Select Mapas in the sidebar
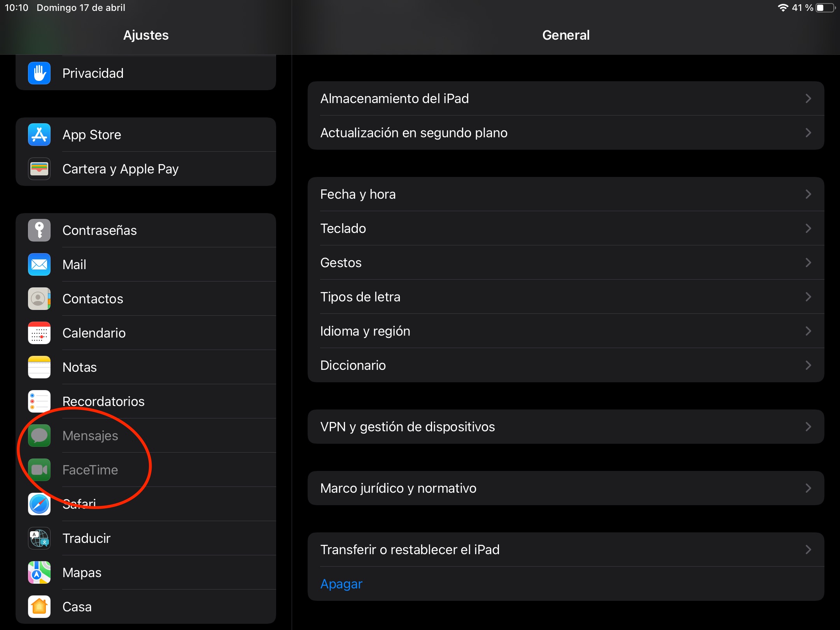The image size is (840, 630). tap(146, 572)
